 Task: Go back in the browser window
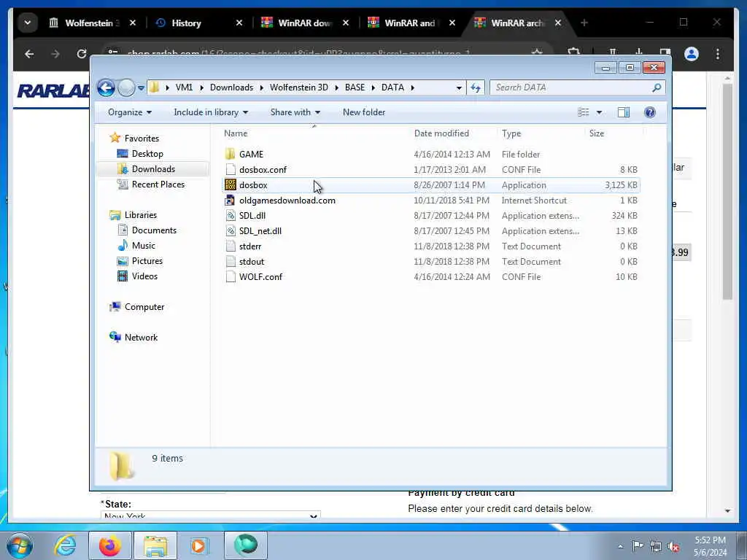[29, 54]
